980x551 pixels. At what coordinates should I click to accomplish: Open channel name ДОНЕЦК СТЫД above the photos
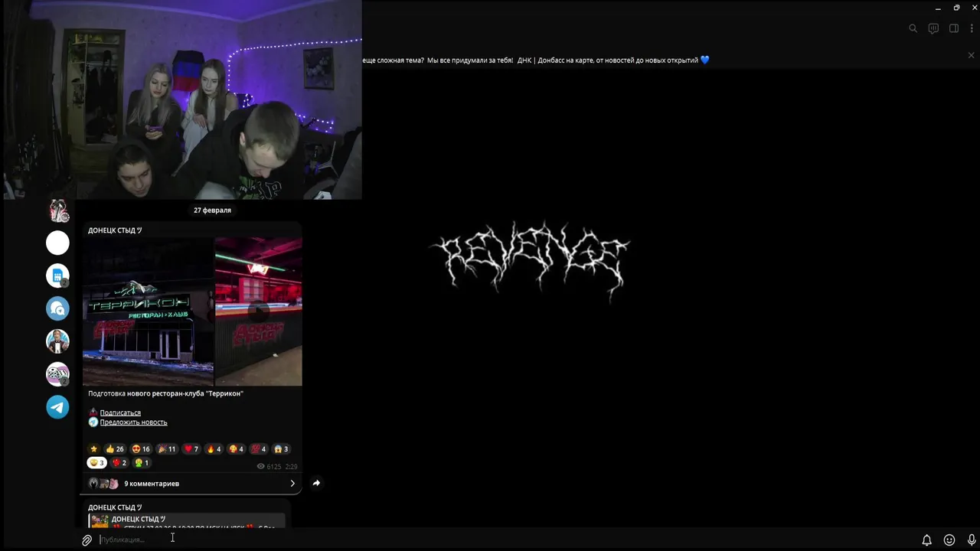(115, 230)
